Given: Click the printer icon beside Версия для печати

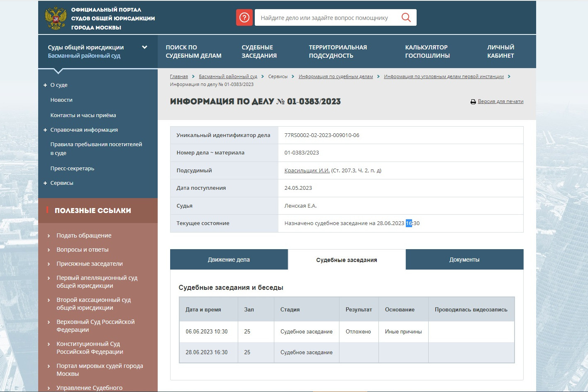Looking at the screenshot, I should click(473, 102).
